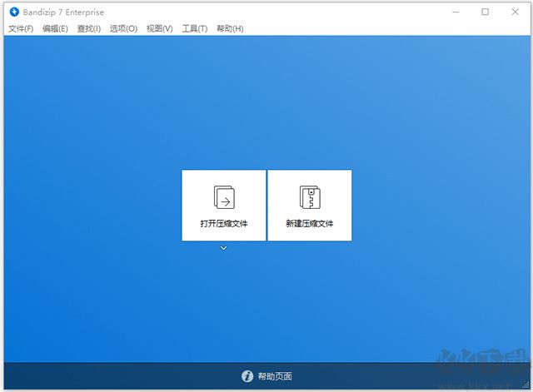Viewport: 533px width, 392px height.
Task: Open the 视图(V) menu
Action: pos(159,28)
